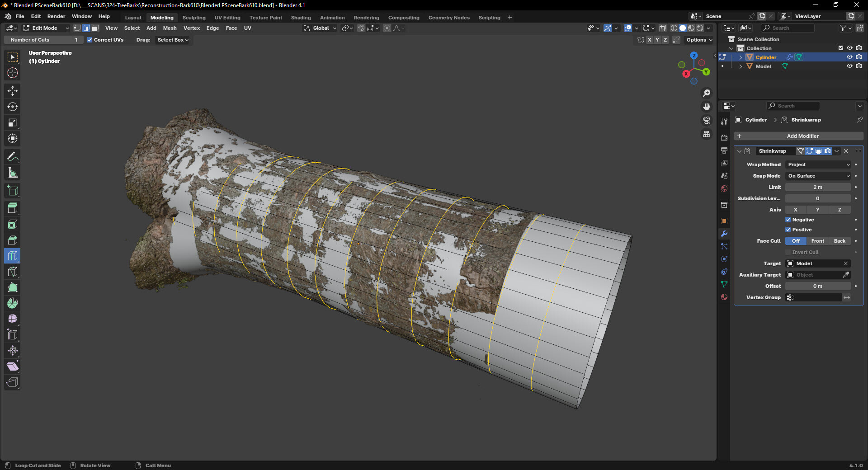Open the Material properties tab

click(x=724, y=297)
